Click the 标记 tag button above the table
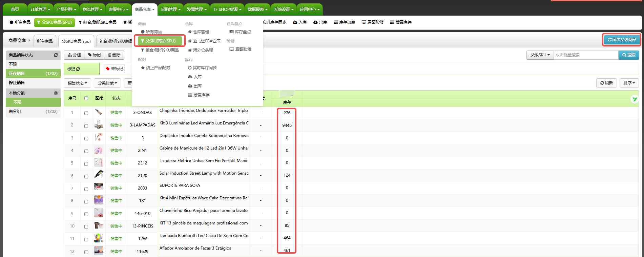 [x=95, y=55]
